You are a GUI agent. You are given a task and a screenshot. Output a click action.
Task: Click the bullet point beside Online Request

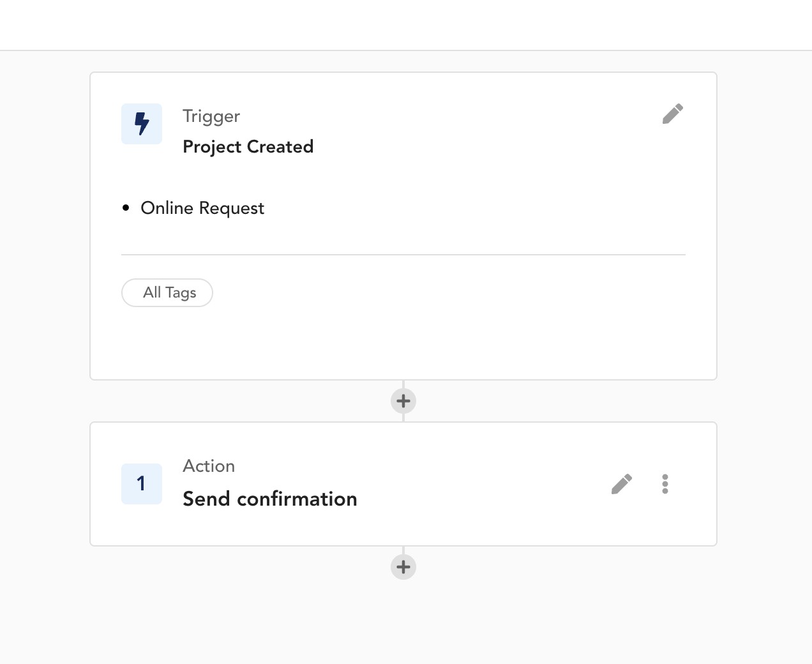(126, 207)
